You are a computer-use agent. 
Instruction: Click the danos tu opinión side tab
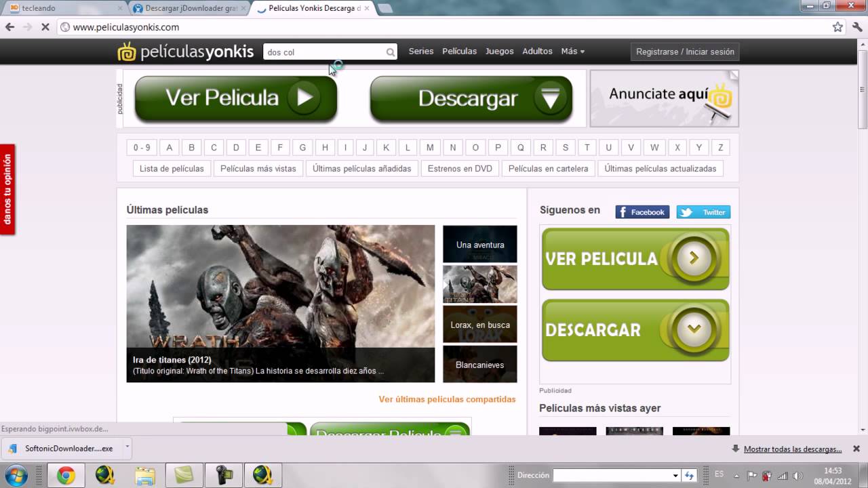point(7,189)
